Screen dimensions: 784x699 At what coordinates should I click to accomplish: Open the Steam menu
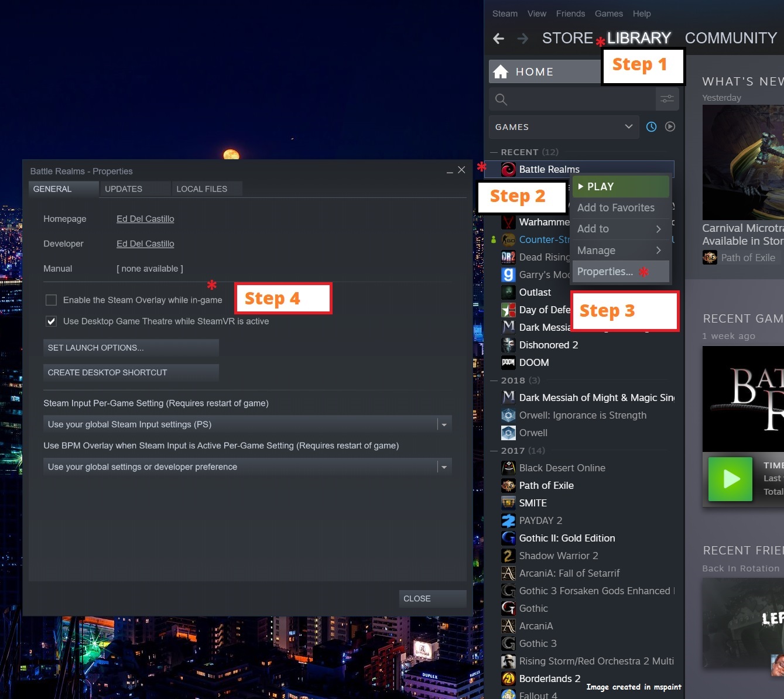click(505, 13)
